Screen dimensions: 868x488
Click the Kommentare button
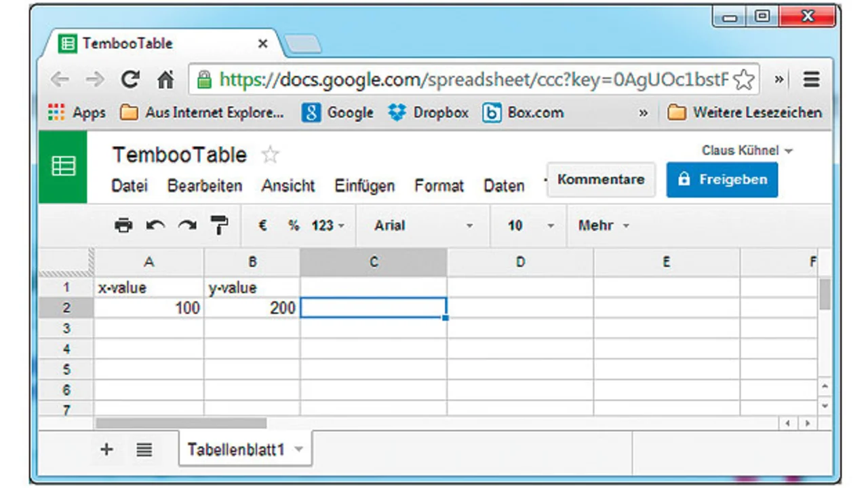tap(600, 180)
